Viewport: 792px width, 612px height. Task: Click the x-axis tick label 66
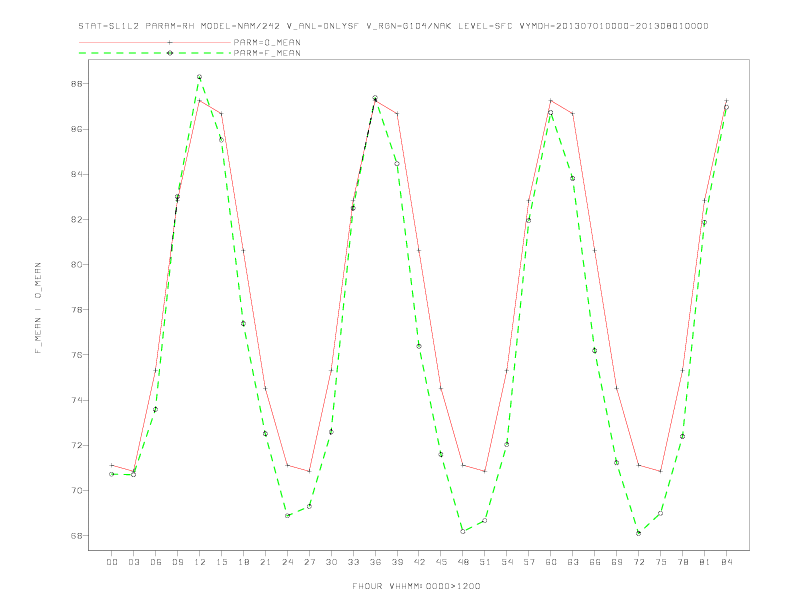[x=595, y=562]
